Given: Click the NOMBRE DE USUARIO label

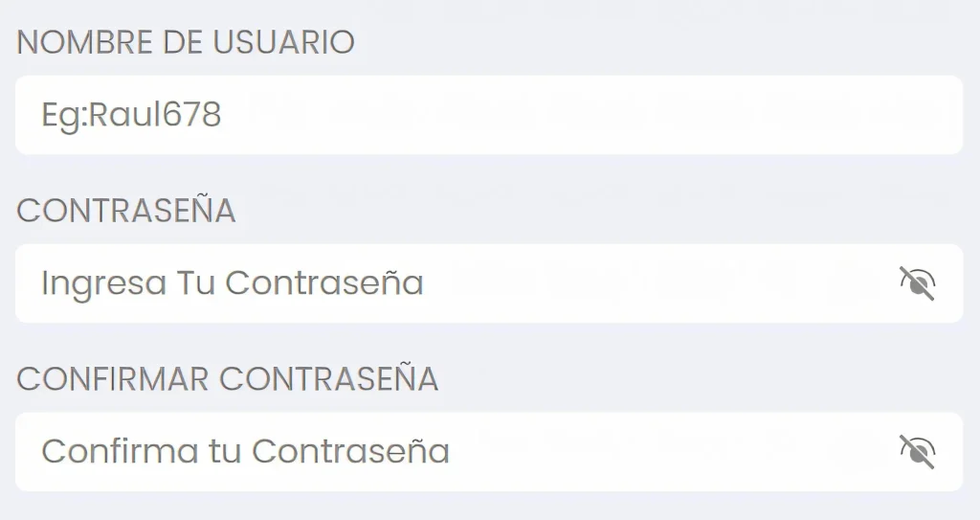Looking at the screenshot, I should [x=186, y=42].
